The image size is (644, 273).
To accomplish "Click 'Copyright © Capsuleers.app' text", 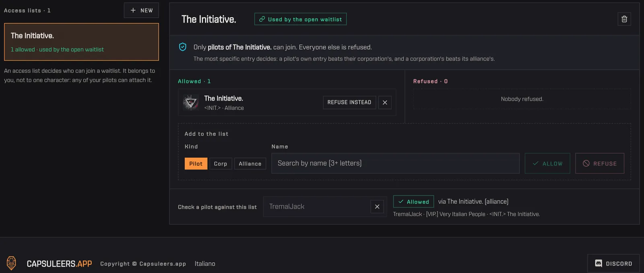I will tap(143, 264).
